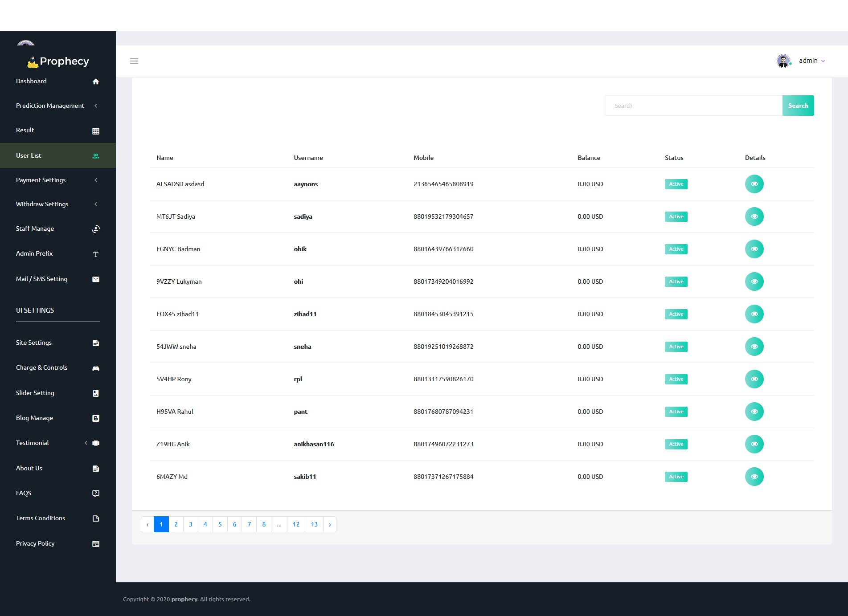View details of user ohi
This screenshot has width=848, height=616.
pyautogui.click(x=754, y=281)
